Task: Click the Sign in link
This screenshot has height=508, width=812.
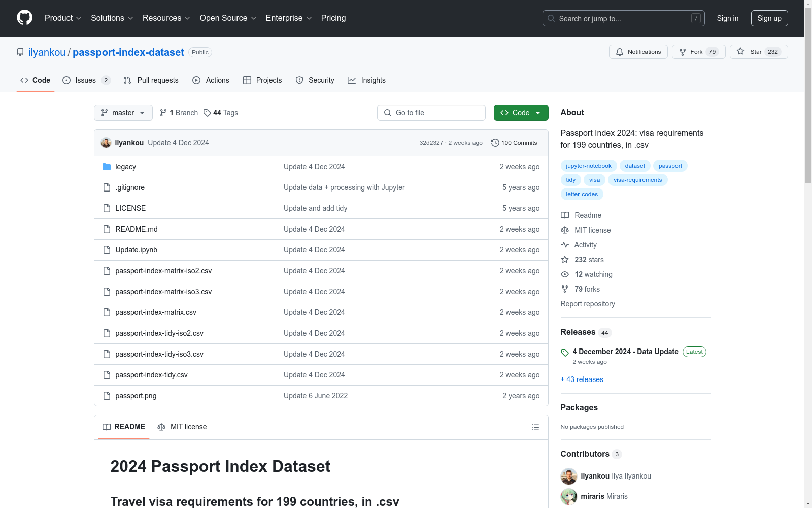Action: 728,18
